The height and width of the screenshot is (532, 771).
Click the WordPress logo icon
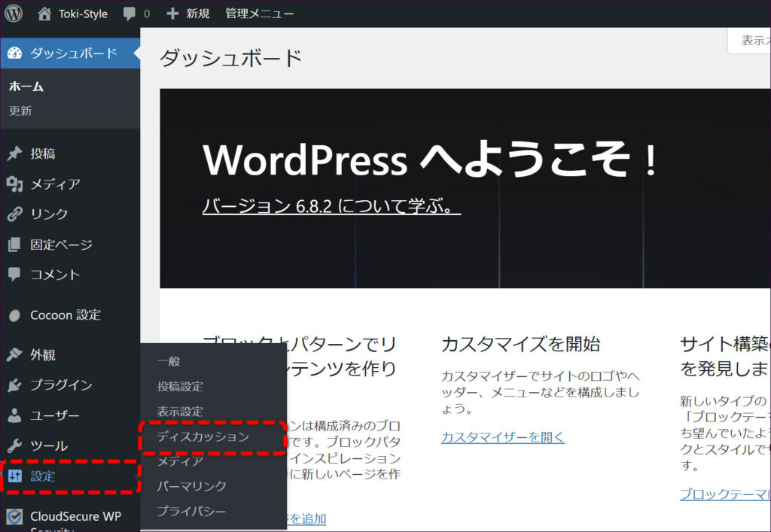tap(14, 14)
